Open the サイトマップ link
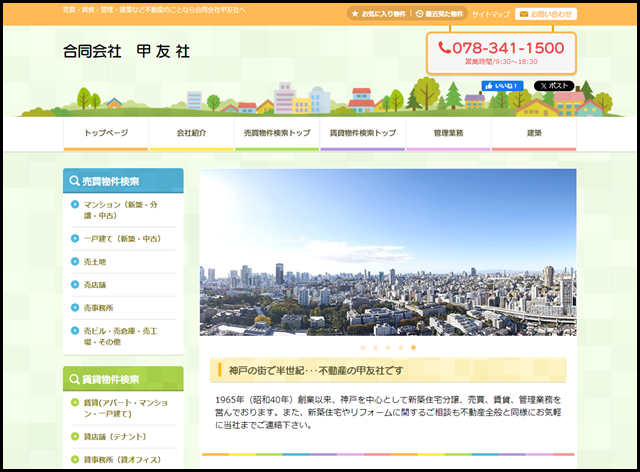Screen dimensions: 640x472 [x=491, y=14]
